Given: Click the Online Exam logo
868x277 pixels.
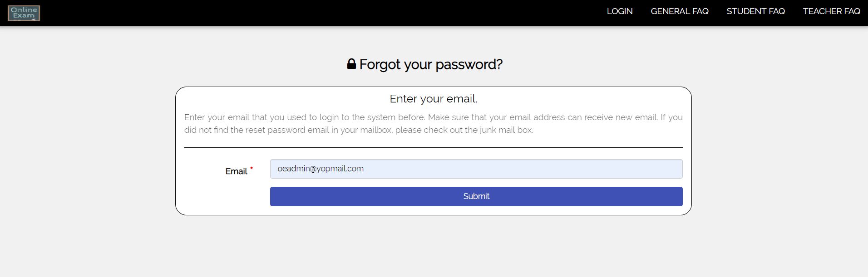Looking at the screenshot, I should pyautogui.click(x=24, y=13).
